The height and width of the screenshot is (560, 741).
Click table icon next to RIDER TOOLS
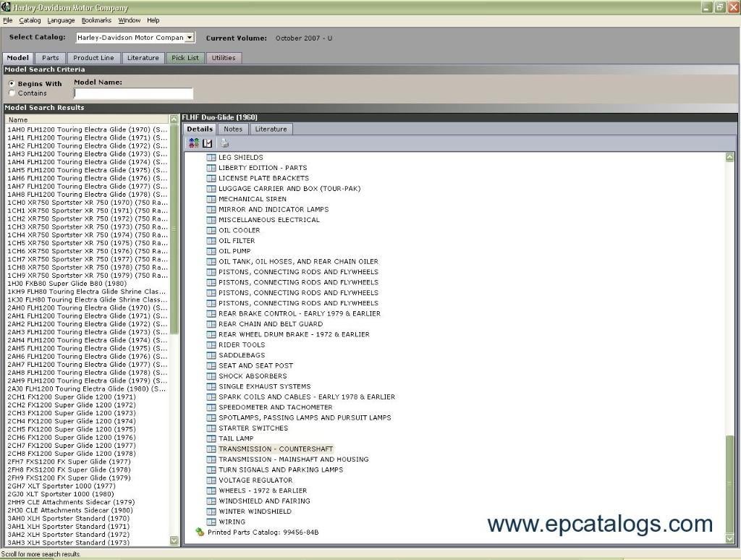pos(211,344)
